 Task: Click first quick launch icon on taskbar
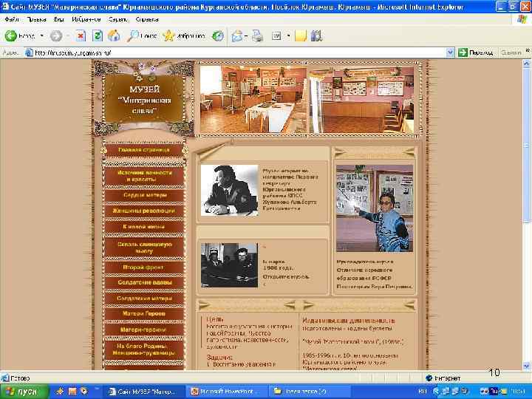(x=60, y=392)
